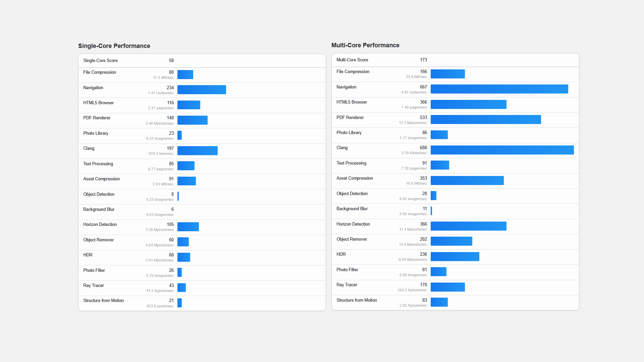Select the multi-core HTML5 Browser label
Viewport: 644px width, 362px height.
352,102
